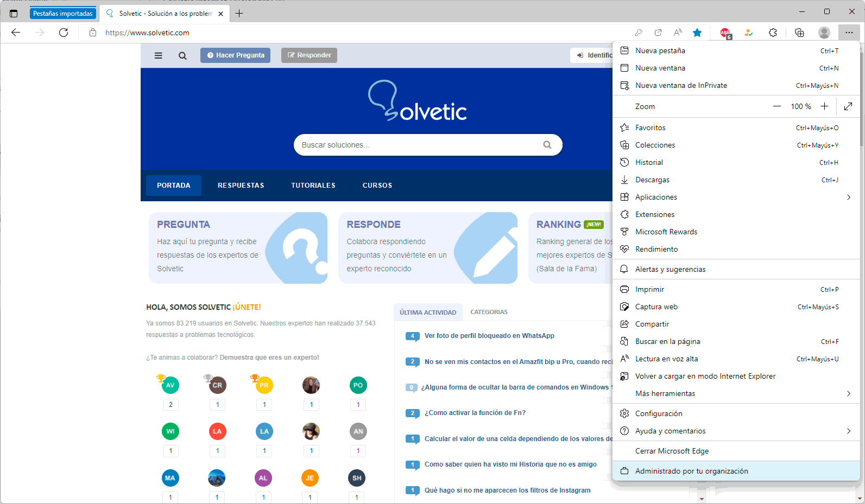Click the search icon inside the Buscar soluciones box

pyautogui.click(x=547, y=145)
